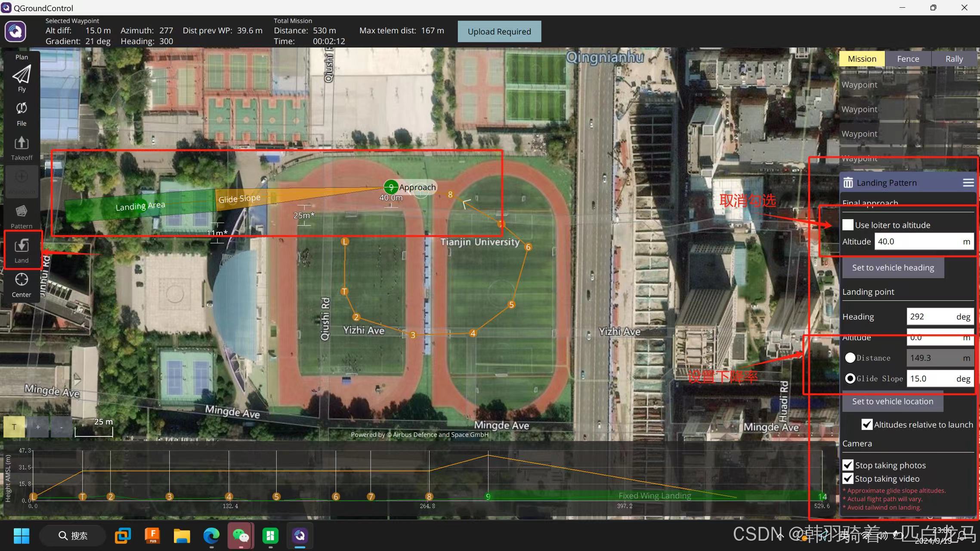The height and width of the screenshot is (551, 980).
Task: Click the QGroundControl logo icon
Action: pos(15,31)
